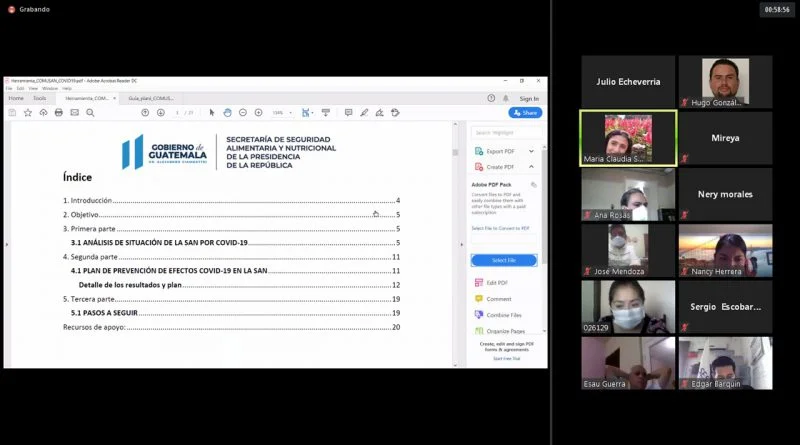The image size is (800, 445).
Task: Open the Help menu
Action: [67, 89]
